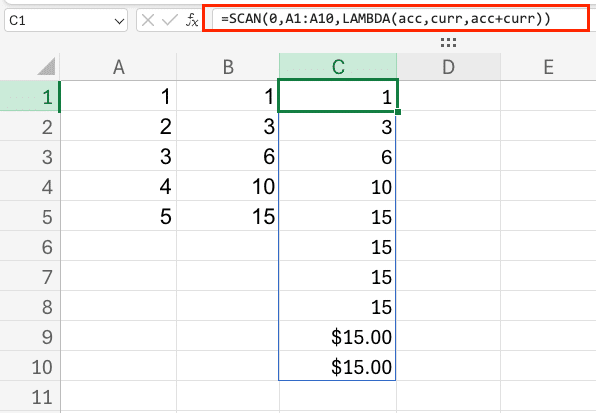Select row 3 header
The image size is (596, 413).
[30, 156]
